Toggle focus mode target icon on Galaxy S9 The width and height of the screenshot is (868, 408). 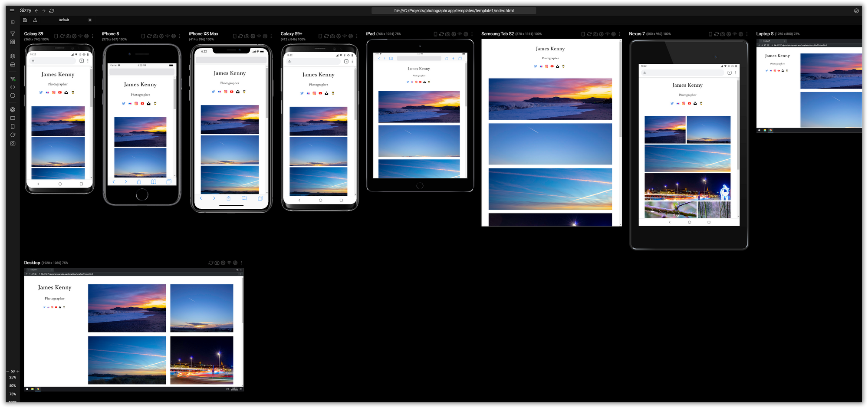point(86,36)
